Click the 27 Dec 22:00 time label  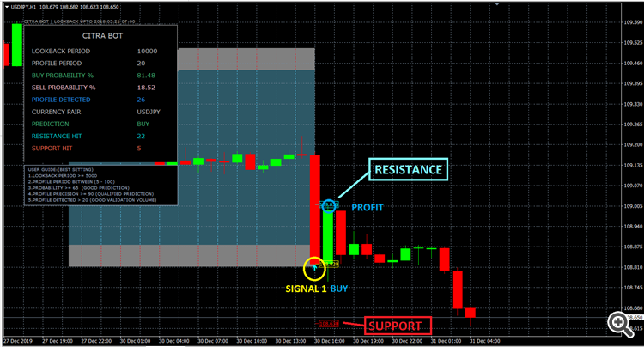click(96, 341)
